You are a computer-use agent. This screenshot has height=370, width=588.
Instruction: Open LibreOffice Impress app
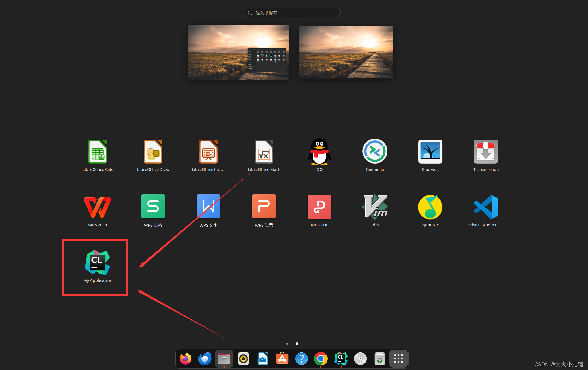tap(208, 156)
